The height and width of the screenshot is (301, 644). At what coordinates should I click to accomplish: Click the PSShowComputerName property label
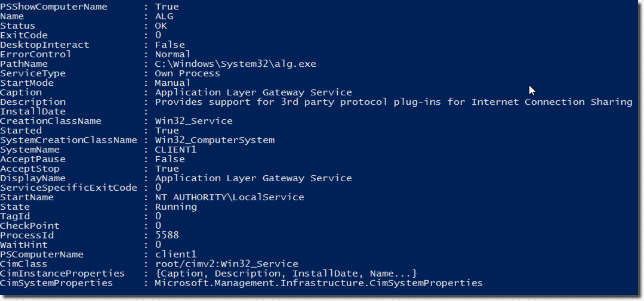[x=54, y=7]
